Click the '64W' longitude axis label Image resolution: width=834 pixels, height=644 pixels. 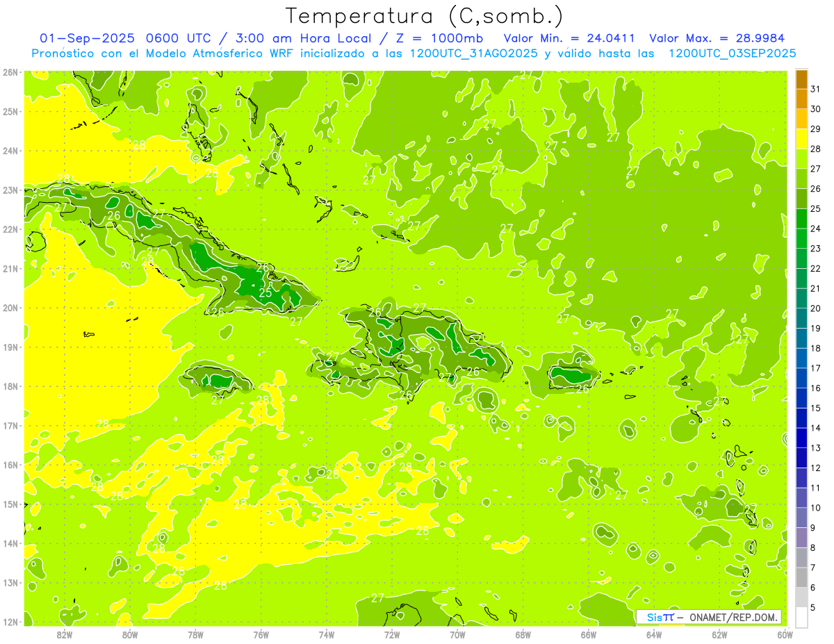[x=654, y=634]
